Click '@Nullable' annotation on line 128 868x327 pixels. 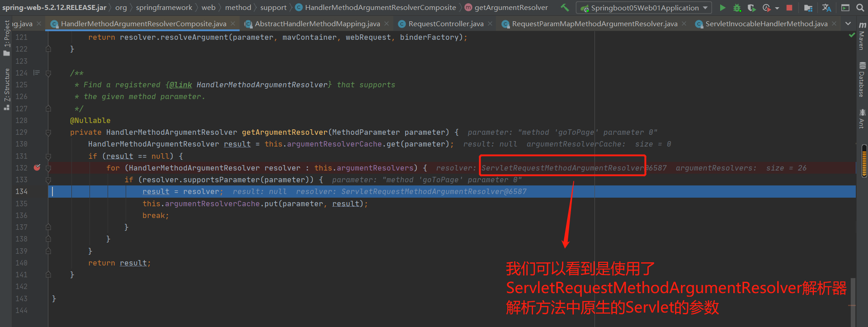pos(90,120)
